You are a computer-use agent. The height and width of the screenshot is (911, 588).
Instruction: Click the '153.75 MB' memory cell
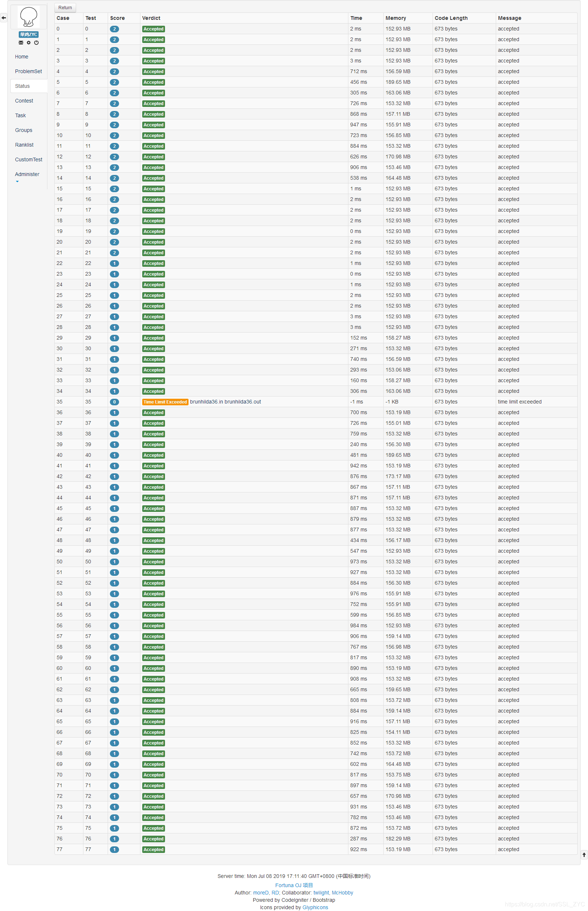[398, 775]
